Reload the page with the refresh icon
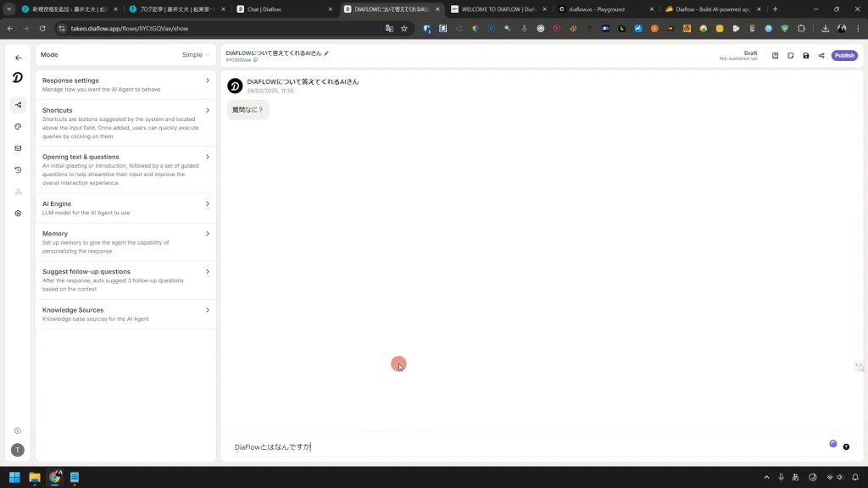Screen dimensions: 868x488 [x=42, y=28]
